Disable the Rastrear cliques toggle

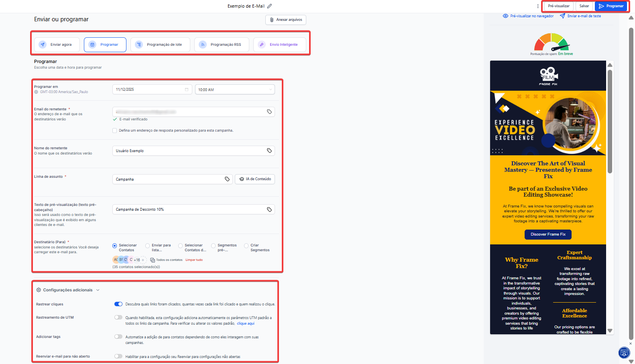pyautogui.click(x=118, y=304)
